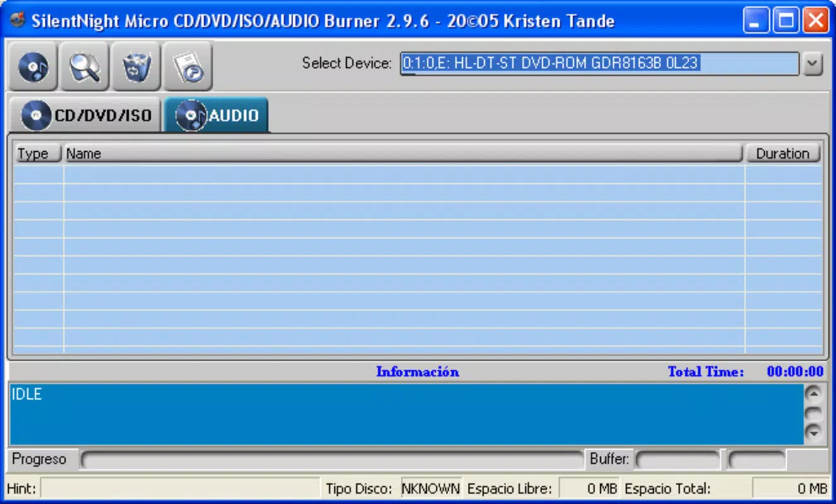This screenshot has height=504, width=836.
Task: Click the burn audio disc toolbar icon
Action: (33, 66)
